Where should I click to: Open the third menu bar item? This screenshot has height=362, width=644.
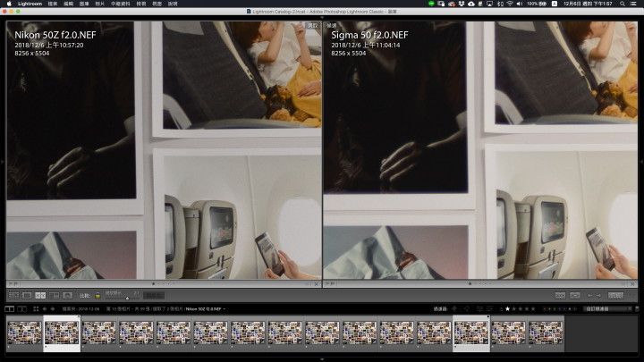click(x=68, y=4)
